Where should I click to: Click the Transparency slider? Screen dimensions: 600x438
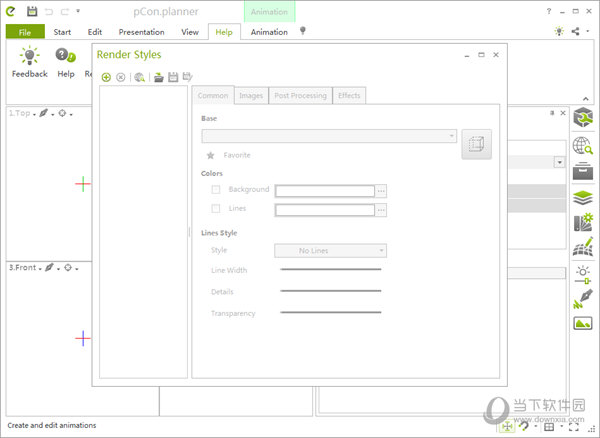[x=331, y=313]
